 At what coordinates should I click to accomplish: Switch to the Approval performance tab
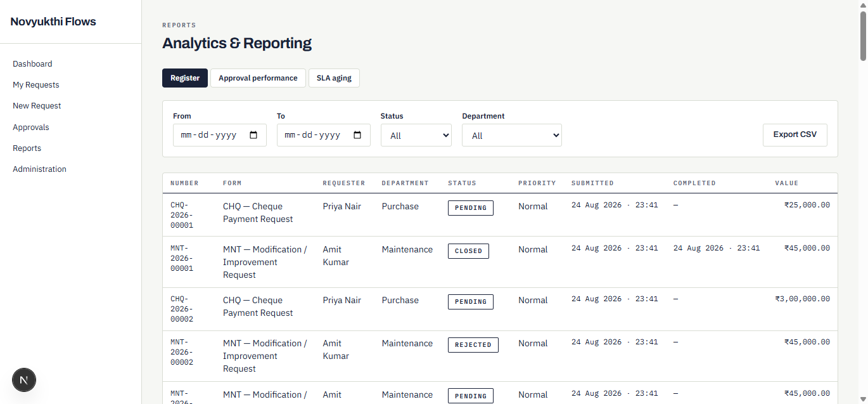point(258,78)
